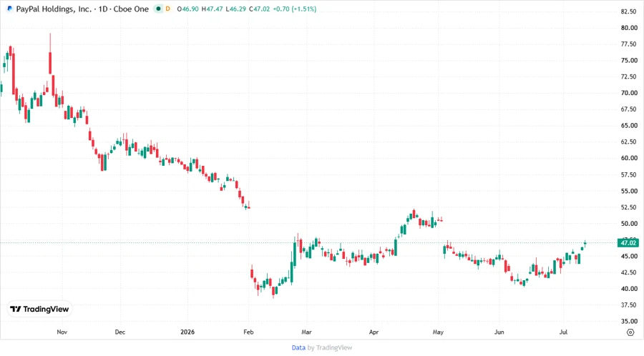644x356 pixels.
Task: Click the 65.00 price axis label
Action: 629,126
